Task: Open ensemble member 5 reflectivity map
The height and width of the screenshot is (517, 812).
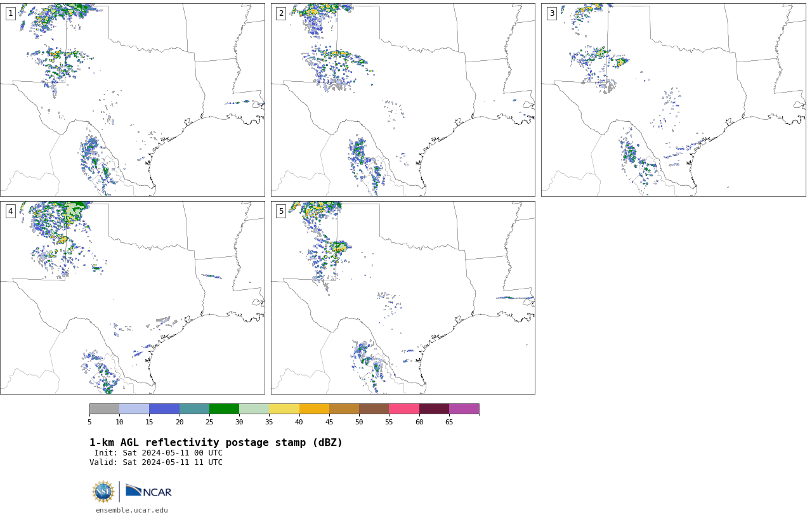Action: pos(403,298)
